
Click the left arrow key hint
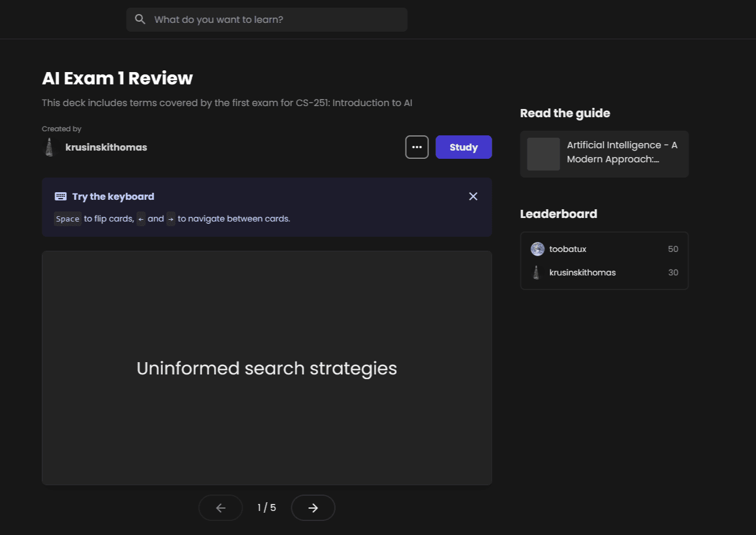(141, 219)
